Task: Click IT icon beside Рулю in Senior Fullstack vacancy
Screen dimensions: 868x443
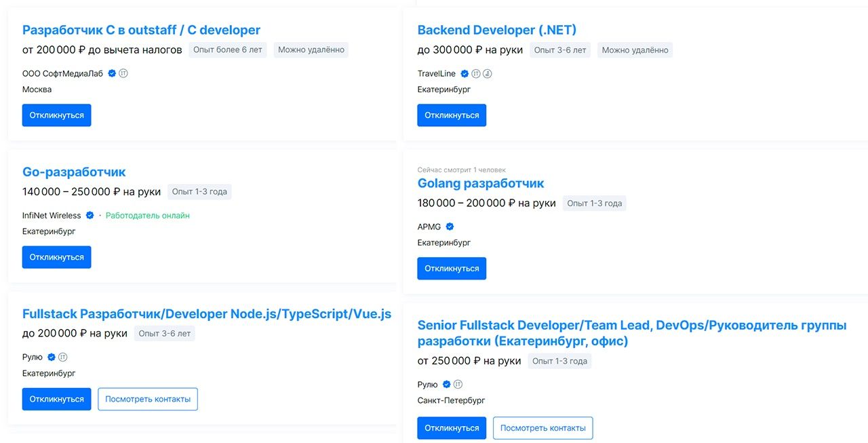Action: (458, 384)
